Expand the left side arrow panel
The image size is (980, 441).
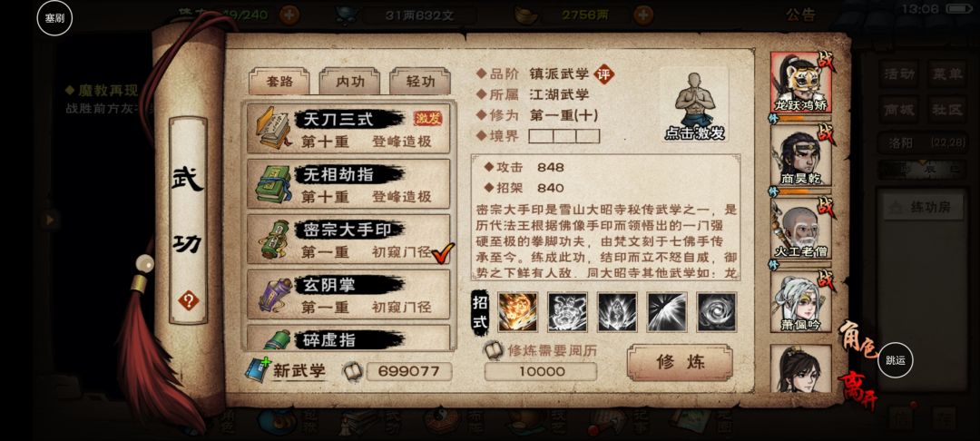(x=49, y=220)
